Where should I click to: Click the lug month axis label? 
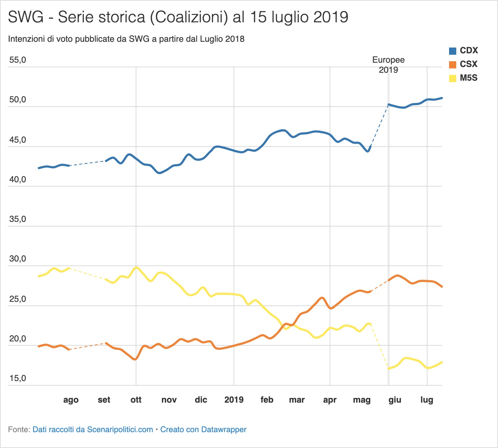[427, 400]
